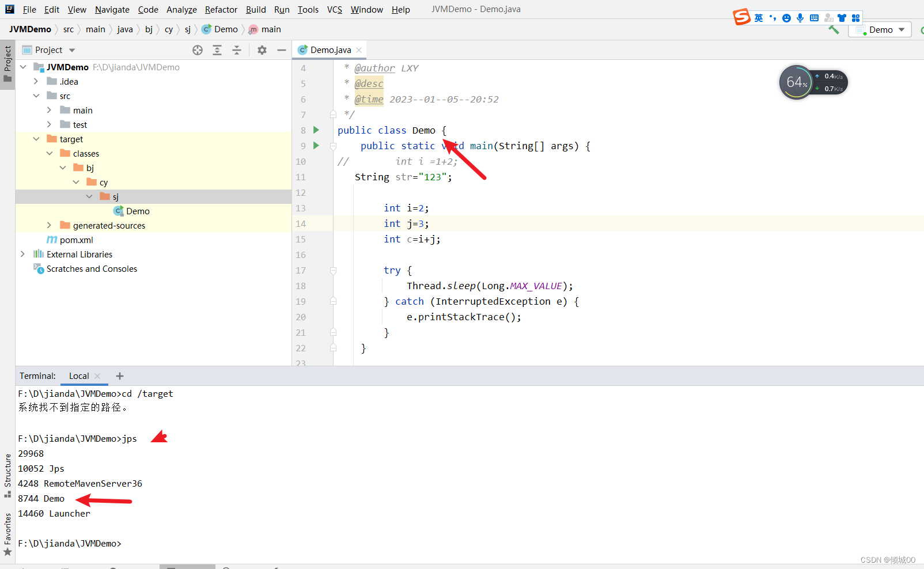Open the Project side tool window tab
The height and width of the screenshot is (569, 924).
click(x=7, y=64)
